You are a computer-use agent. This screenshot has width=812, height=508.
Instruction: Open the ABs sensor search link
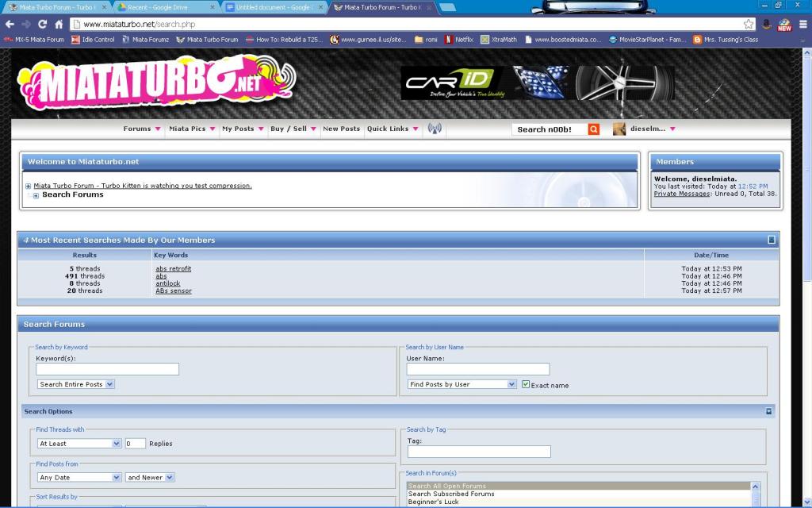point(174,291)
